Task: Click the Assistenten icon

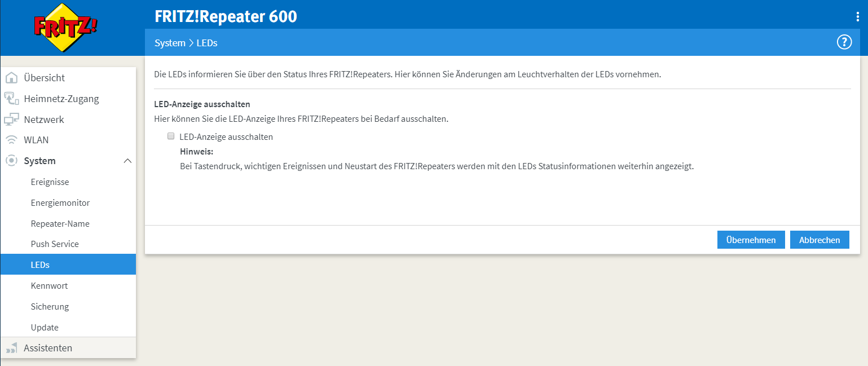Action: pos(11,348)
